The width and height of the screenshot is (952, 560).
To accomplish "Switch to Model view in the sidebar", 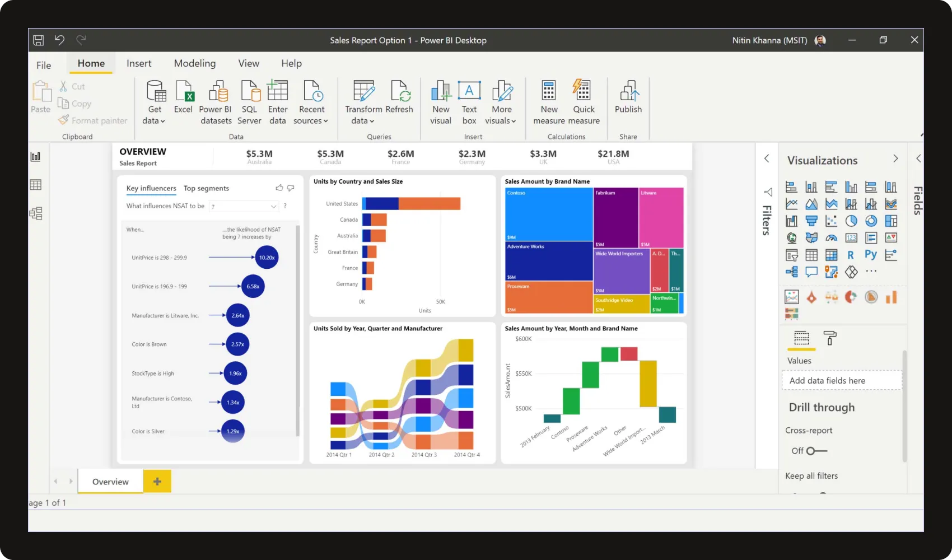I will [x=36, y=213].
